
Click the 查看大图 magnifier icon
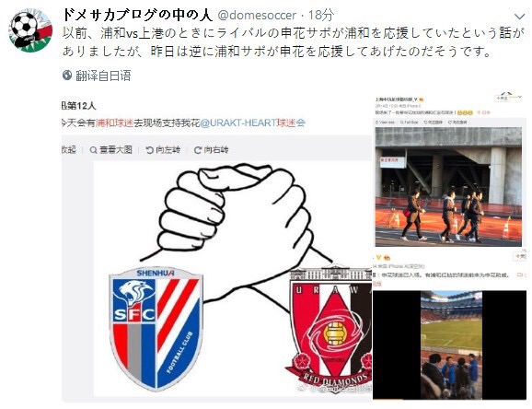93,150
